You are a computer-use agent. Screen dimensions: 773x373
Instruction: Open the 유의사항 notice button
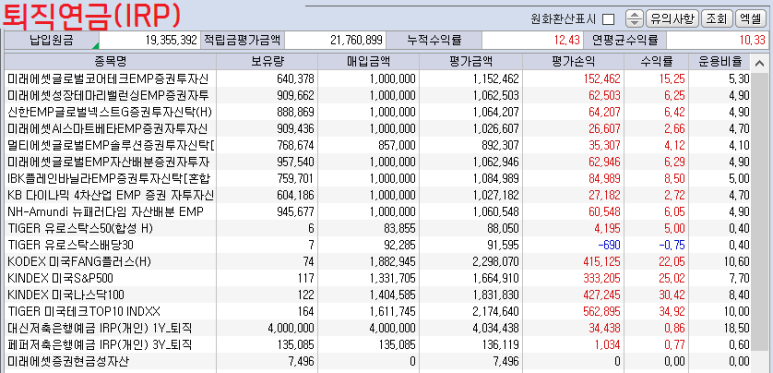672,19
